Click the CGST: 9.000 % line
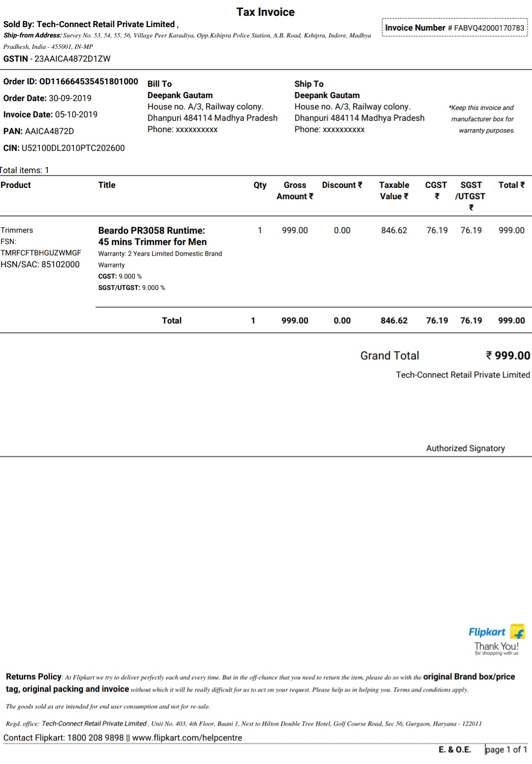 (x=120, y=277)
